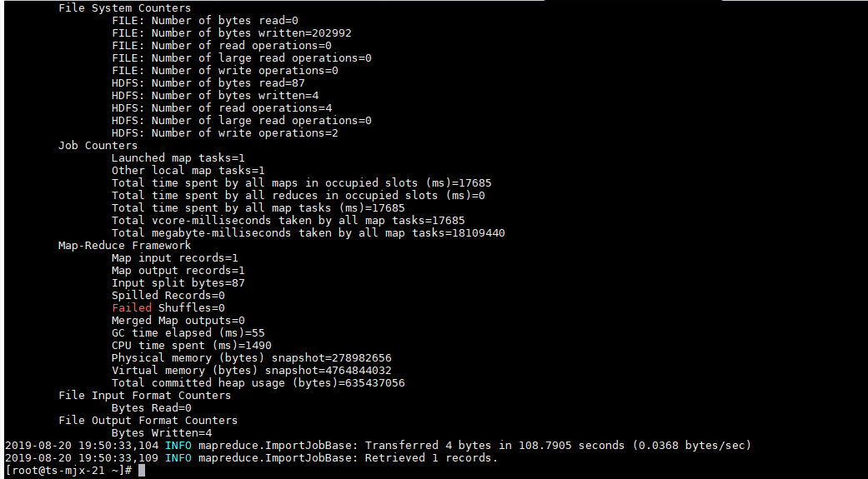
Task: Click the 'CPU time spent (ms)=1490' line
Action: [191, 346]
